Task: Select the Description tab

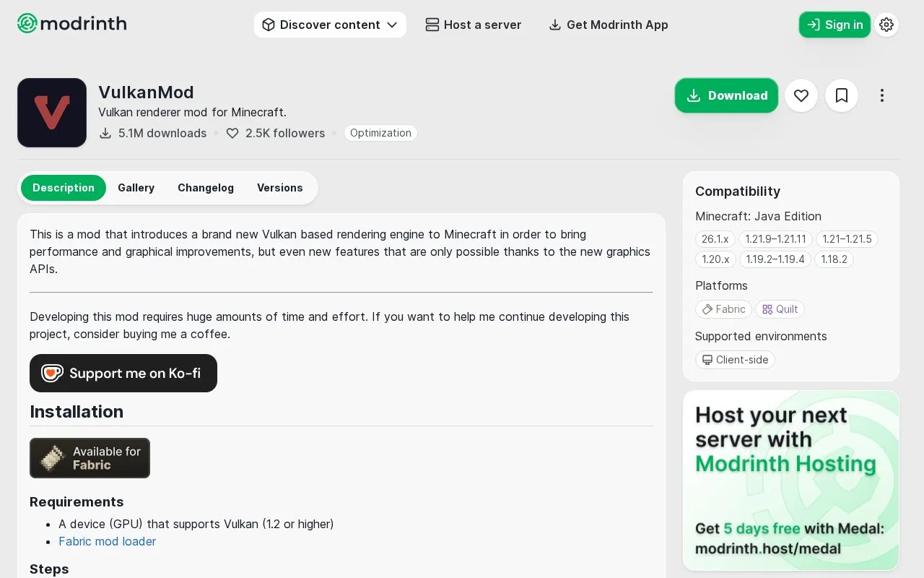Action: pyautogui.click(x=64, y=188)
